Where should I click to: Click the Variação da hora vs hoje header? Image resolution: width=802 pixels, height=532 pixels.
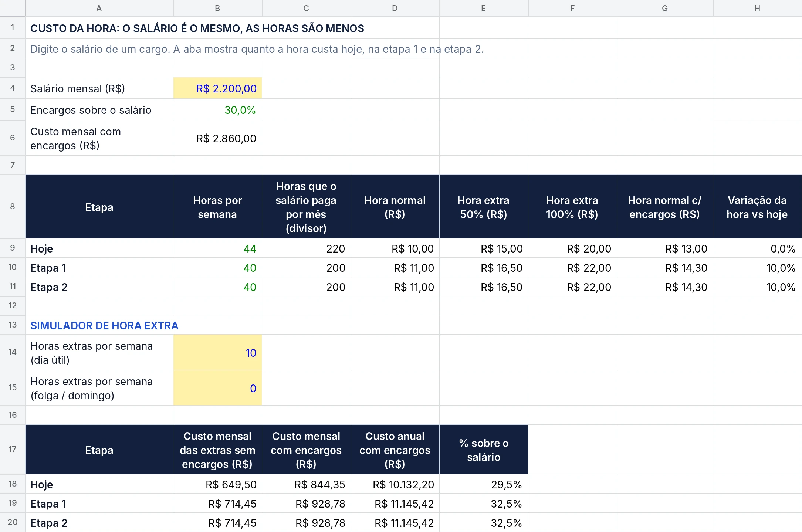click(757, 207)
